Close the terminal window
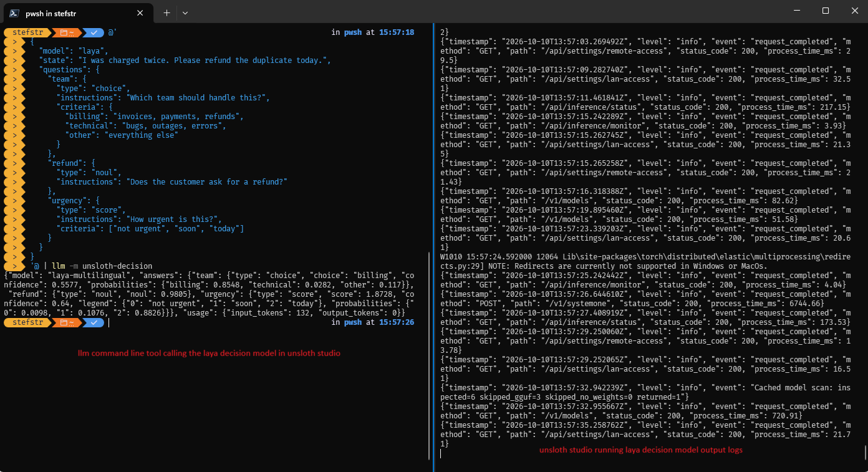The height and width of the screenshot is (472, 868). coord(854,11)
